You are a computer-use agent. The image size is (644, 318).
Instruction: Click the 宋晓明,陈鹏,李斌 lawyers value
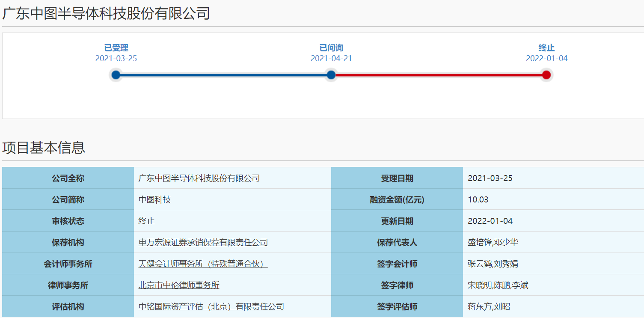pos(498,285)
